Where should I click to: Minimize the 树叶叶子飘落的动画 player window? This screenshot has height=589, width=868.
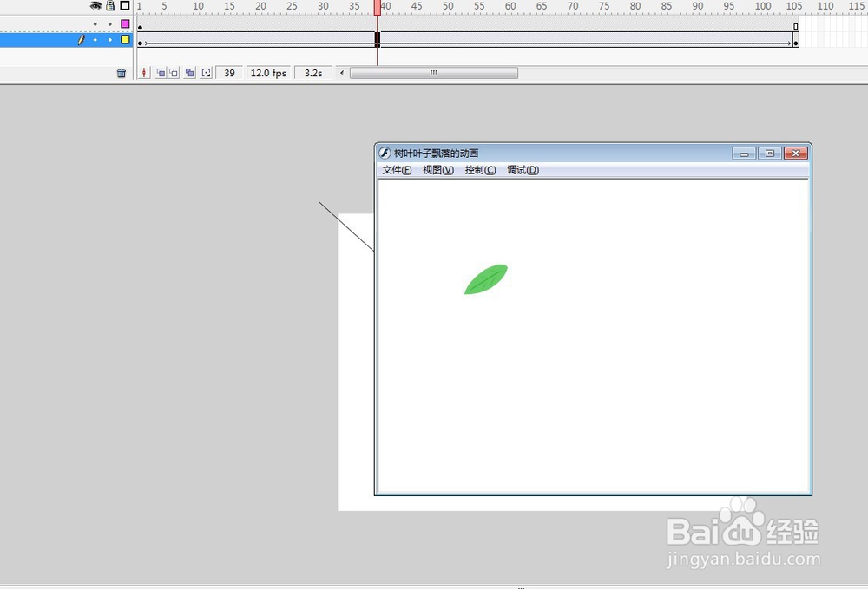(x=744, y=154)
